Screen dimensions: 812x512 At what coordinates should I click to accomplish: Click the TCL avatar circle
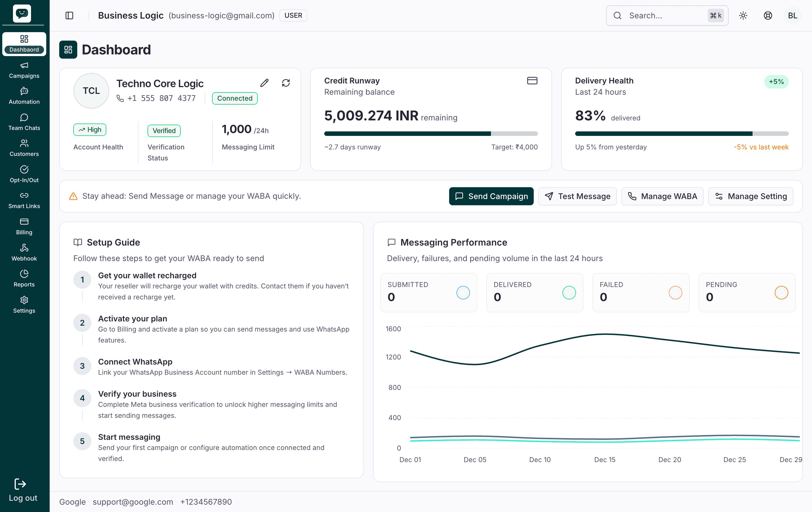pyautogui.click(x=91, y=91)
